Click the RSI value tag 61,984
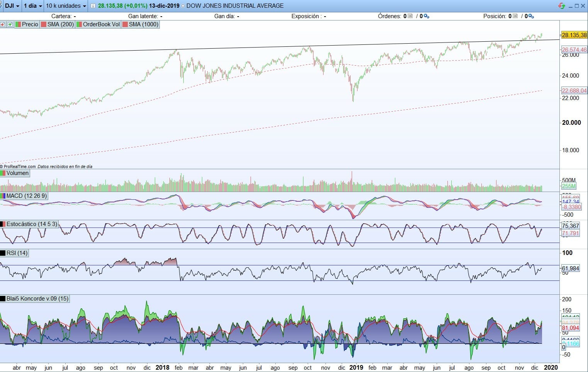This screenshot has height=372, width=588. (570, 268)
